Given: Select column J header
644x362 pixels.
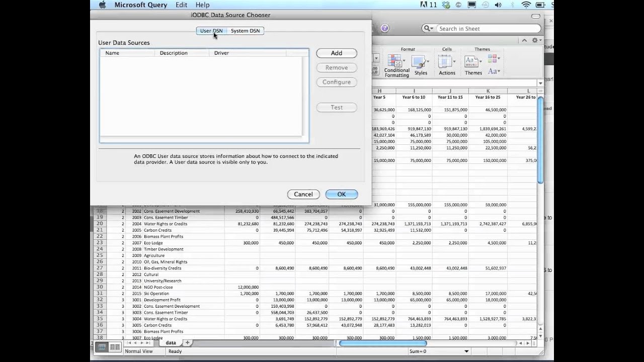Looking at the screenshot, I should (450, 91).
